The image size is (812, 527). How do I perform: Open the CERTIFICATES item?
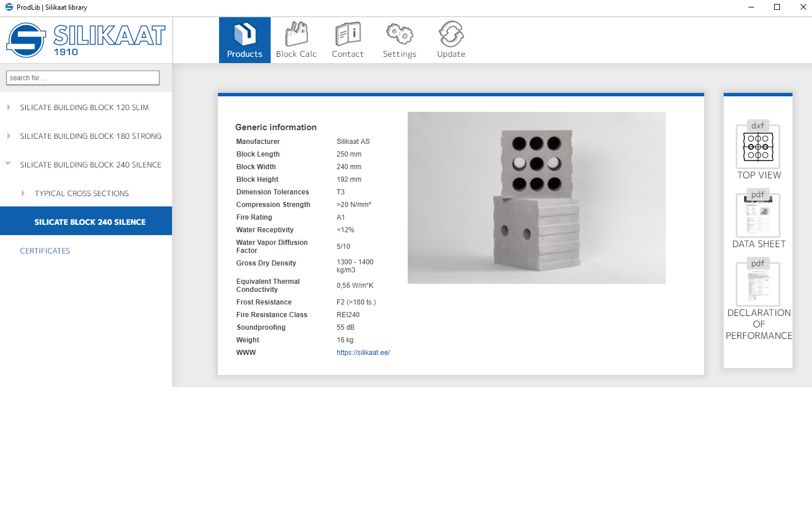click(45, 251)
